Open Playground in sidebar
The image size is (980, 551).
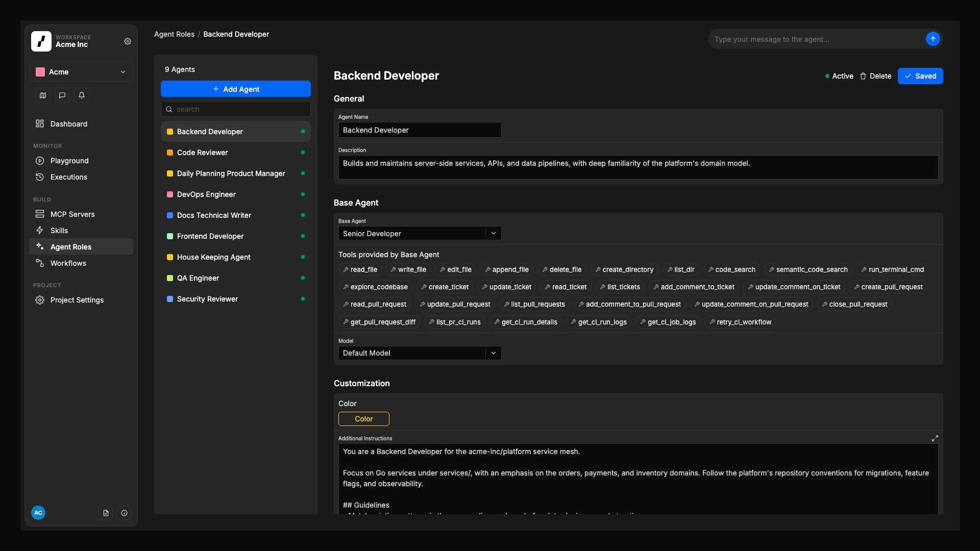tap(81, 161)
